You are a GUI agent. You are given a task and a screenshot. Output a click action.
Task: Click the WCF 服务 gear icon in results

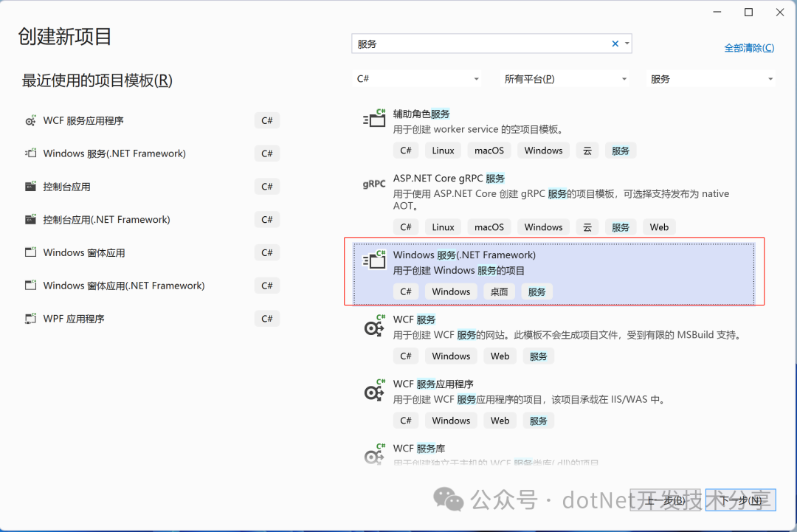[375, 325]
